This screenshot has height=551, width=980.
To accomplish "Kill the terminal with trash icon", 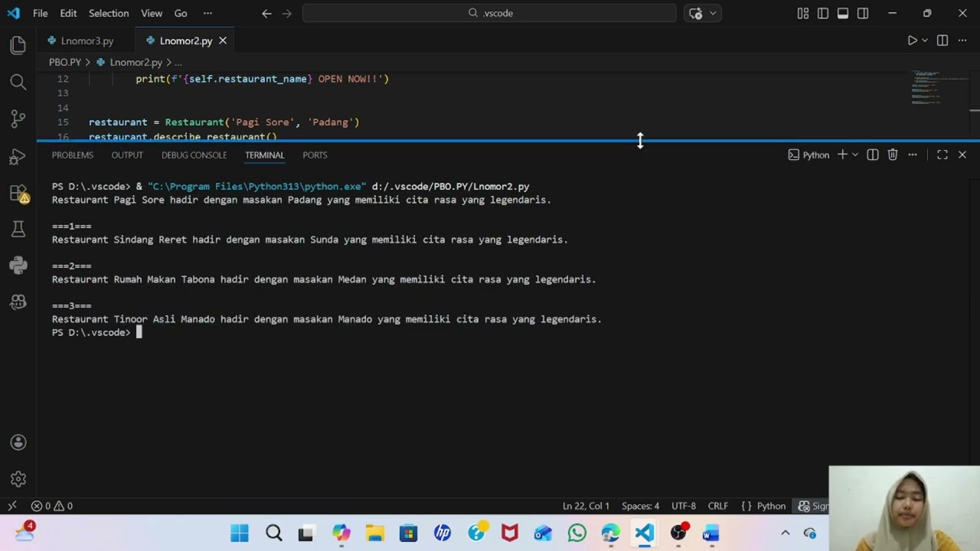I will [x=893, y=155].
